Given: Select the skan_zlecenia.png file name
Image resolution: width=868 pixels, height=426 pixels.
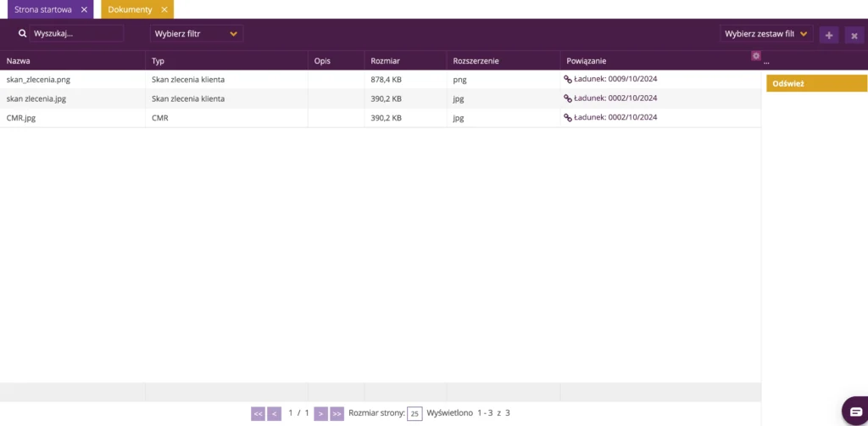Looking at the screenshot, I should pyautogui.click(x=38, y=79).
